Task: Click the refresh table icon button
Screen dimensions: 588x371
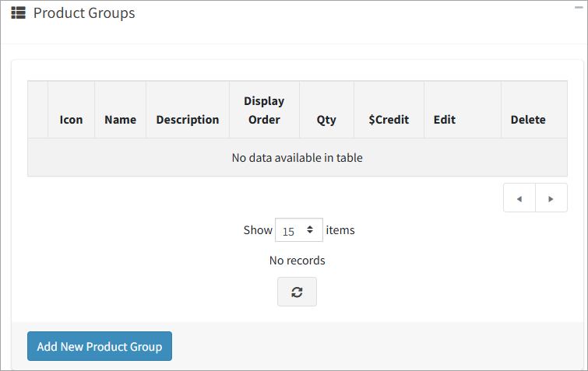Action: tap(297, 292)
